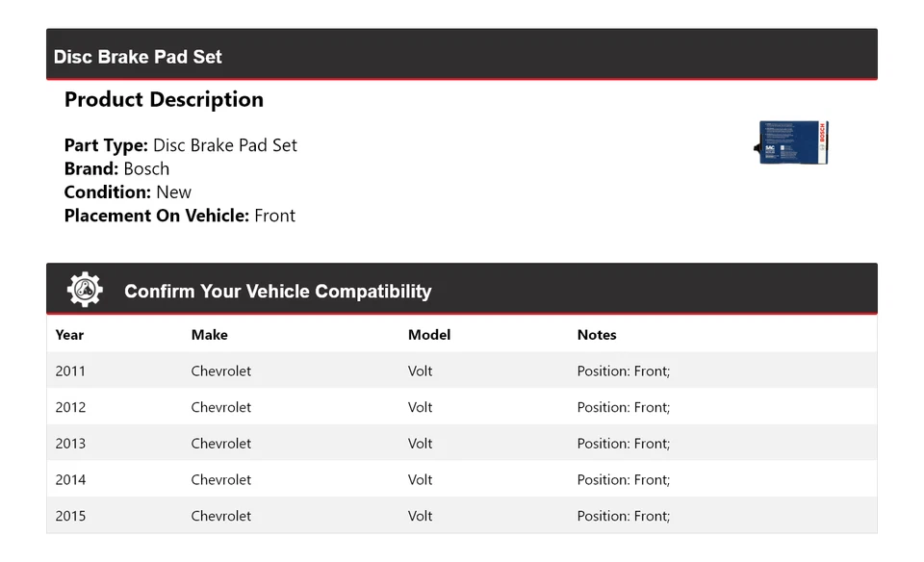Click the 2013 year cell

pyautogui.click(x=70, y=444)
